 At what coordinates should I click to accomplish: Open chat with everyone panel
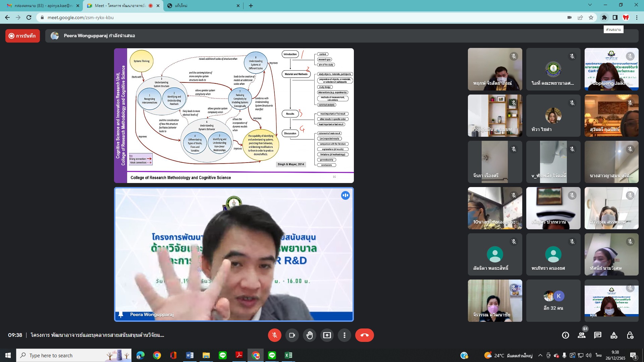pos(598,335)
